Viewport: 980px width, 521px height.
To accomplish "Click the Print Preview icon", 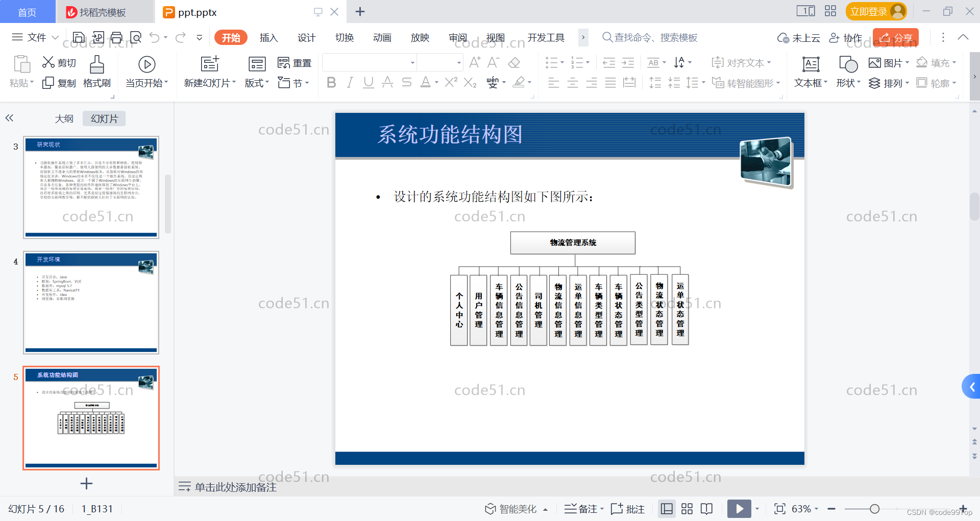I will [136, 37].
